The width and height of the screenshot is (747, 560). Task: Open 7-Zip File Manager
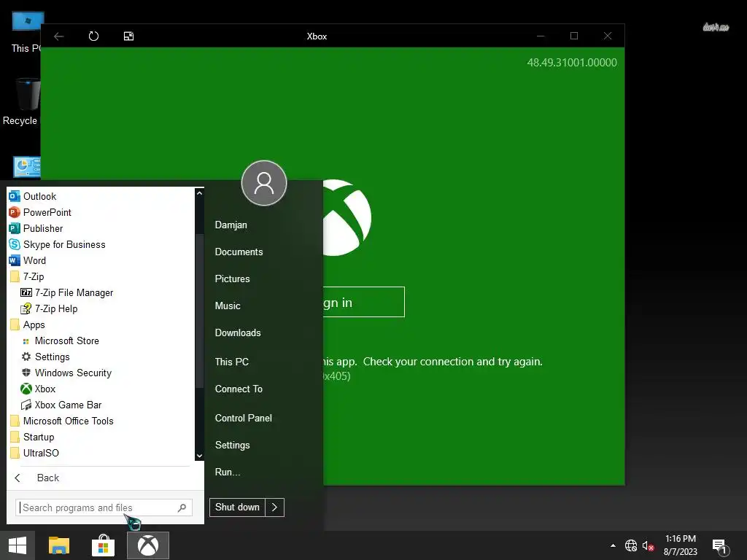click(66, 293)
